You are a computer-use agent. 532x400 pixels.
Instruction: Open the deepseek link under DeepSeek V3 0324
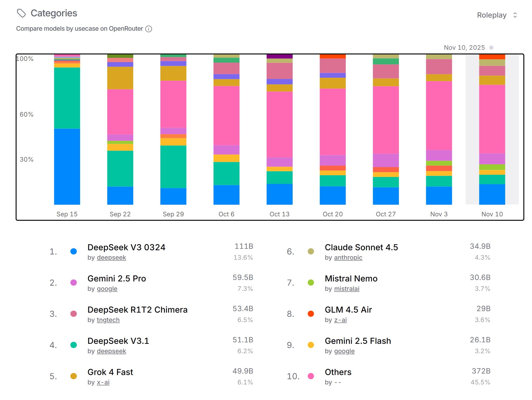point(111,258)
